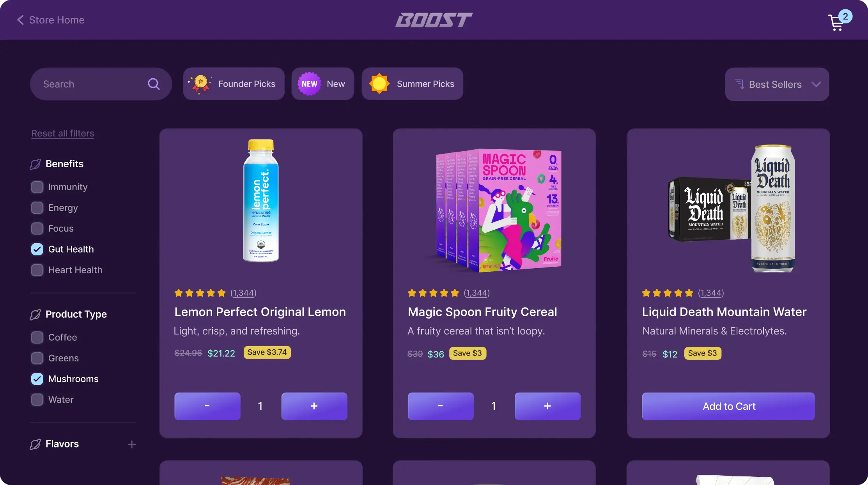Click the BOOST logo

(x=434, y=20)
